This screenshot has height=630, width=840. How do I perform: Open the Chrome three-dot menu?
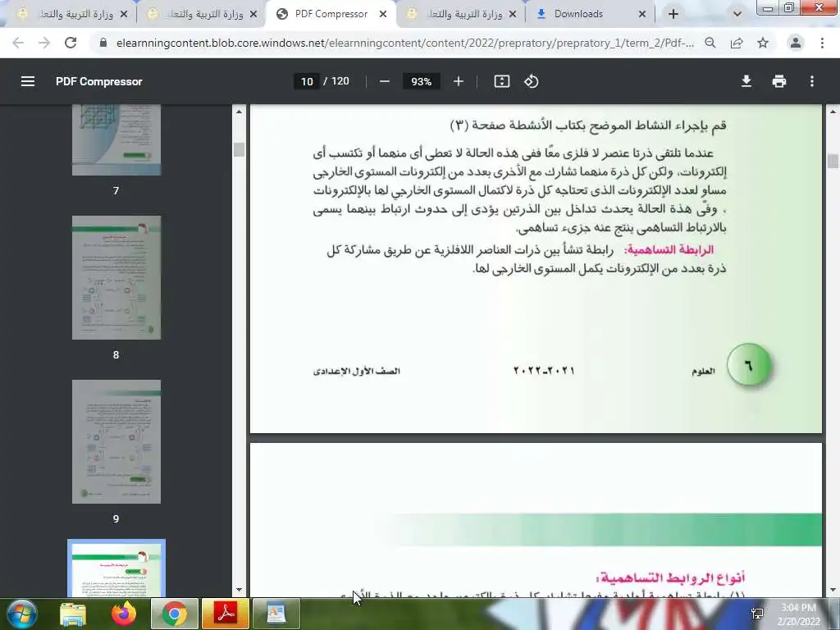[x=822, y=43]
